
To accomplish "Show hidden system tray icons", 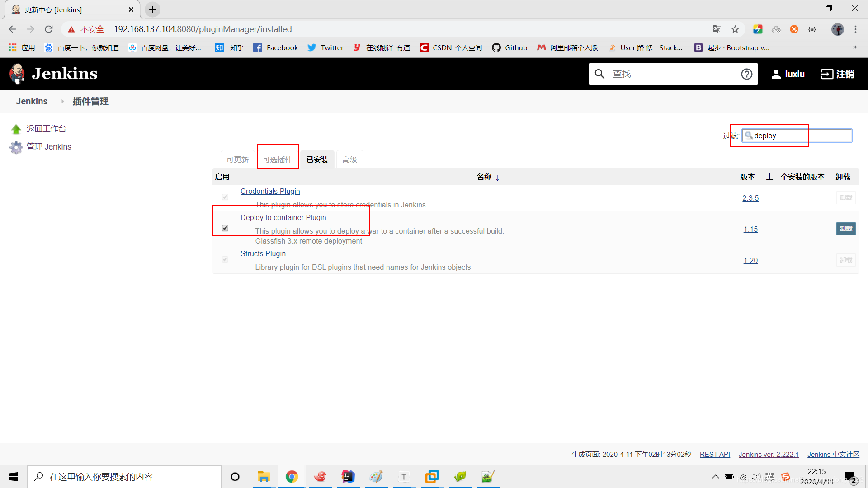I will (715, 477).
